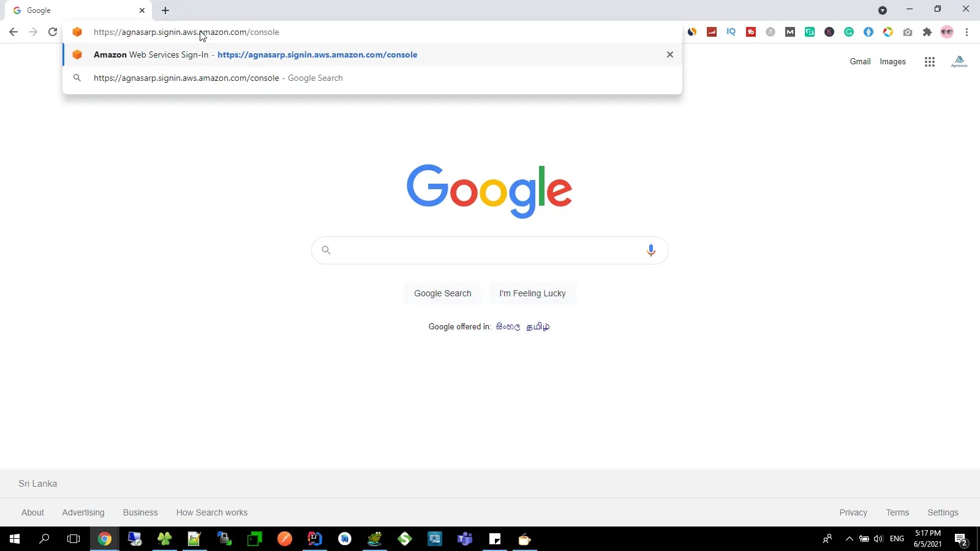Open the Chrome taskbar icon

(105, 539)
